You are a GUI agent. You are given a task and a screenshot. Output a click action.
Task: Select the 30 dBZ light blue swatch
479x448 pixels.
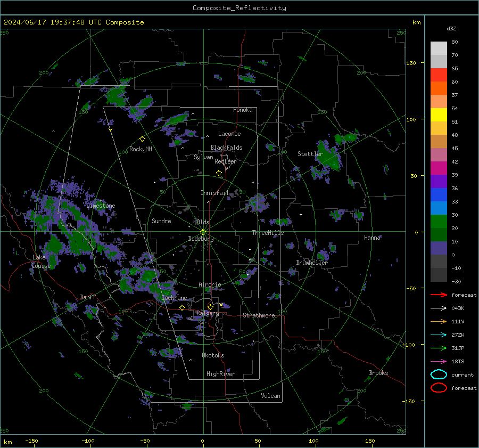pyautogui.click(x=439, y=208)
